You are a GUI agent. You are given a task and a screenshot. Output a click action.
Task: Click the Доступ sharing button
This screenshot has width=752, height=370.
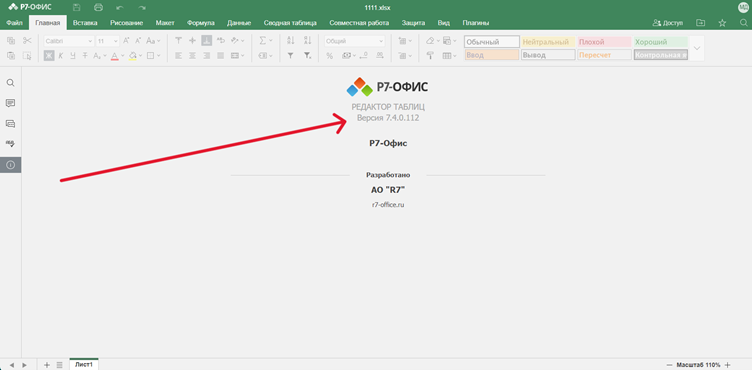coord(668,23)
